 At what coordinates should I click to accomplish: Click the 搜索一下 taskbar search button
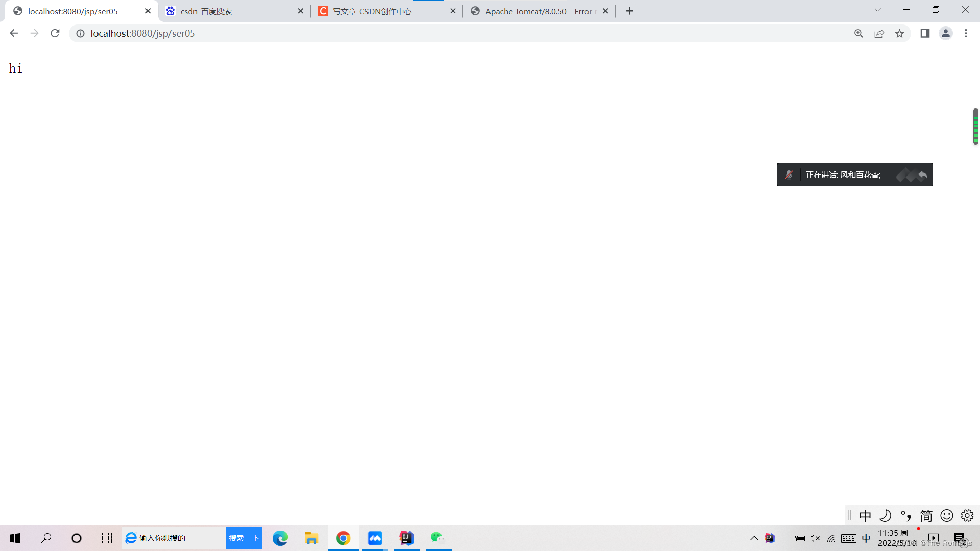(x=243, y=538)
